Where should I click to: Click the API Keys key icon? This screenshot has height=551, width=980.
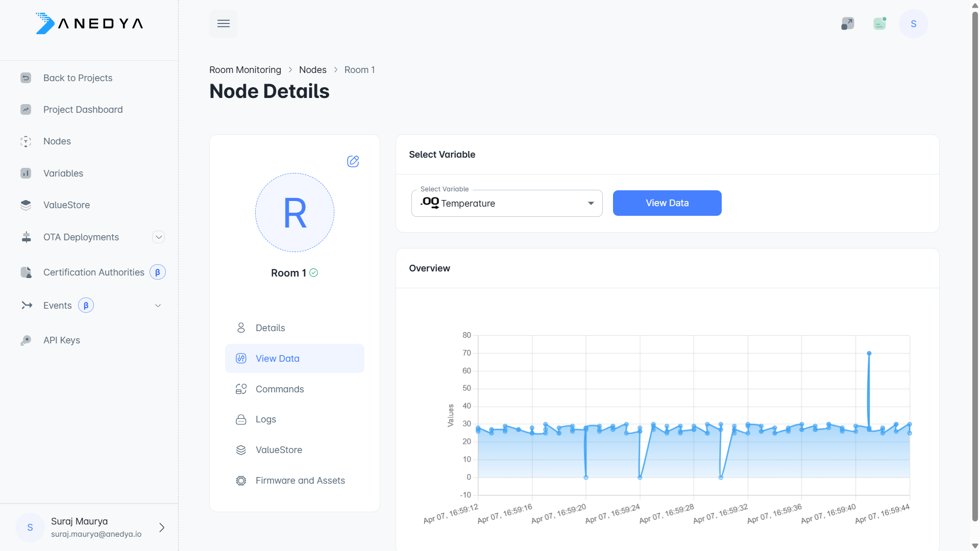[x=26, y=340]
